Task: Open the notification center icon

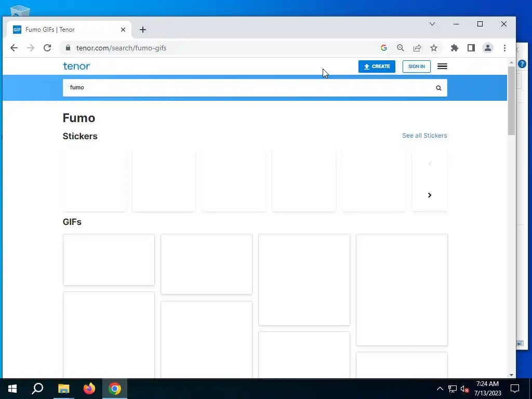Action: pyautogui.click(x=515, y=389)
